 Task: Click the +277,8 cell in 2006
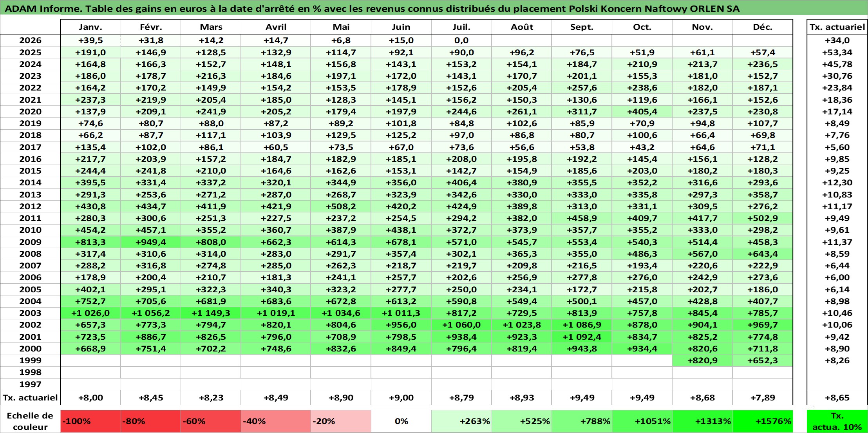[582, 277]
